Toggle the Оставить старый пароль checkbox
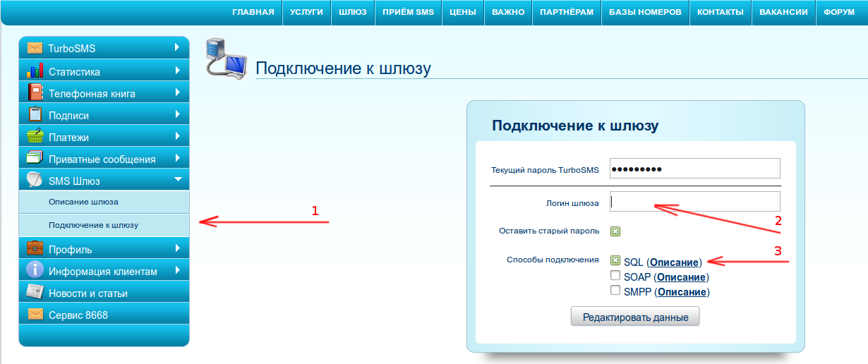The height and width of the screenshot is (364, 868). 615,231
